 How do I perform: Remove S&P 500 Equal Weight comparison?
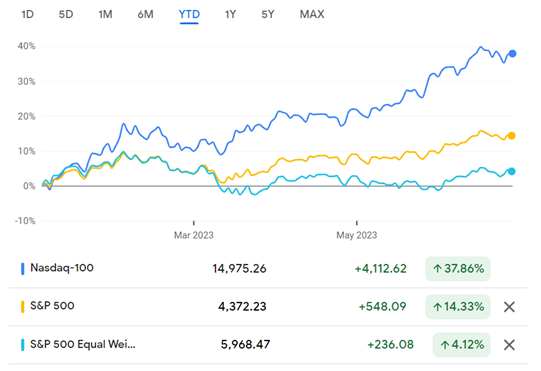[x=509, y=345]
